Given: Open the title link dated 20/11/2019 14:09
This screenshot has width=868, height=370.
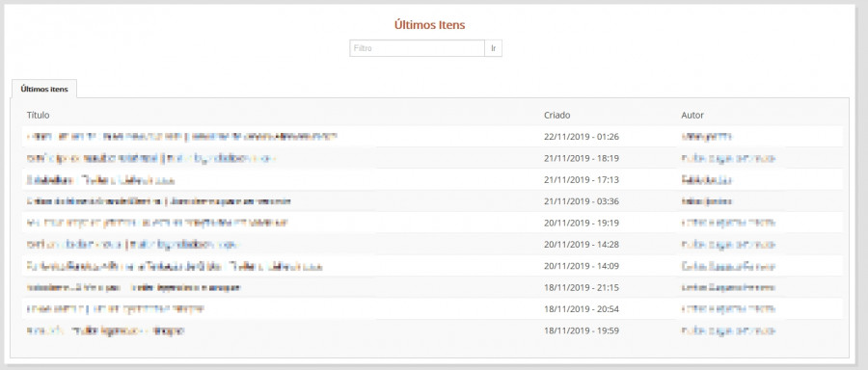Looking at the screenshot, I should tap(175, 266).
